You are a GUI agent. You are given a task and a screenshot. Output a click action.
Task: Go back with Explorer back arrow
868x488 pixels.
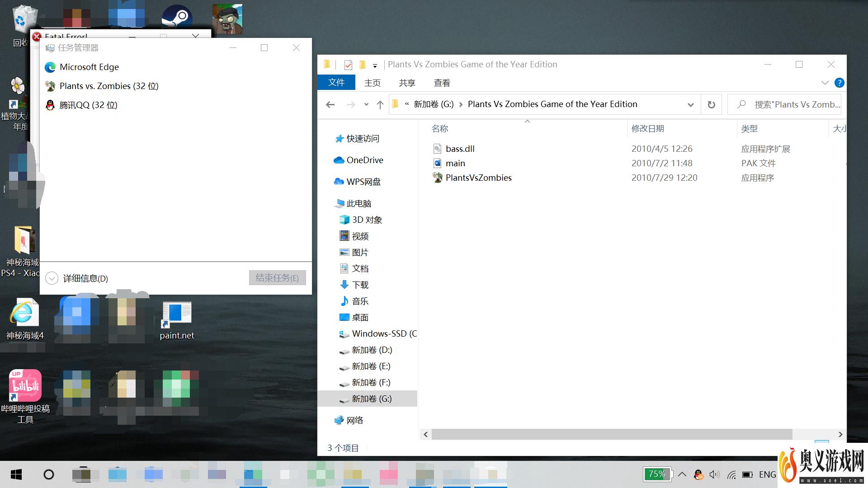pos(330,104)
